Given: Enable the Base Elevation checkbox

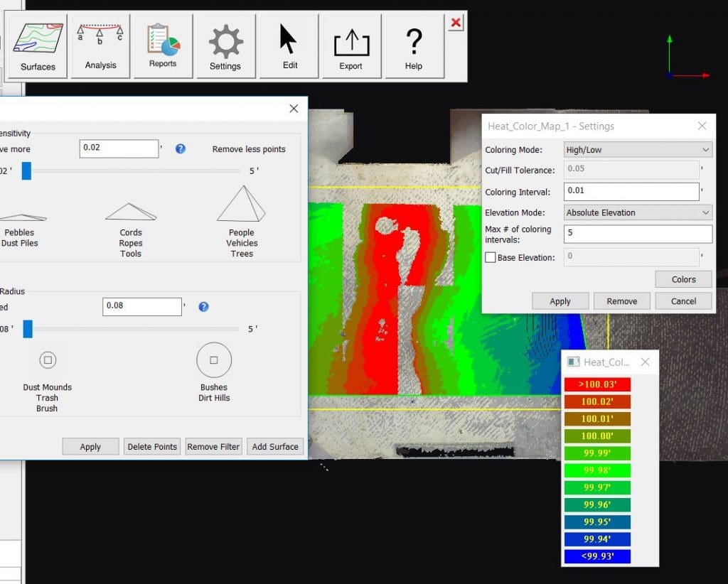Looking at the screenshot, I should point(491,257).
